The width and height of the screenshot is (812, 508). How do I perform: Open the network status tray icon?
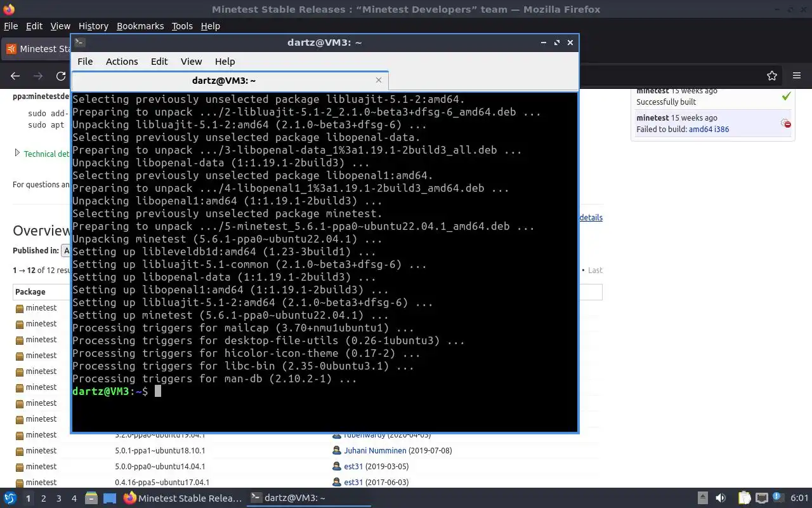(x=761, y=498)
